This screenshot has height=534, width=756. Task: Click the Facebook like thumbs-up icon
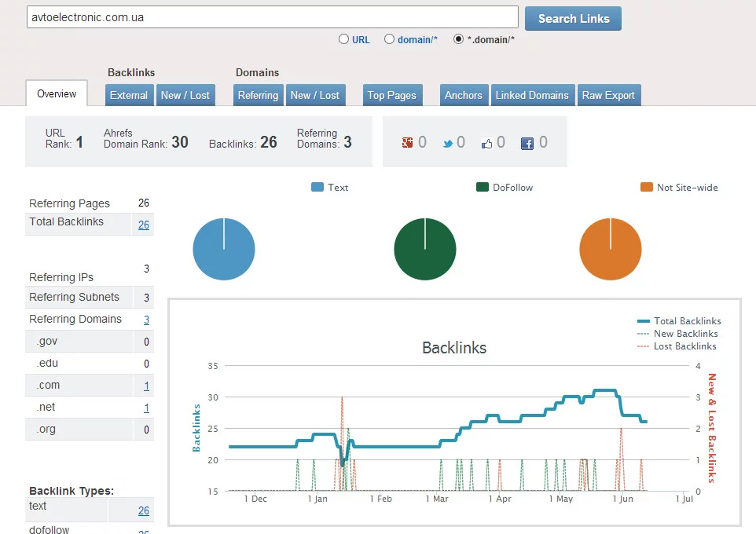click(487, 143)
